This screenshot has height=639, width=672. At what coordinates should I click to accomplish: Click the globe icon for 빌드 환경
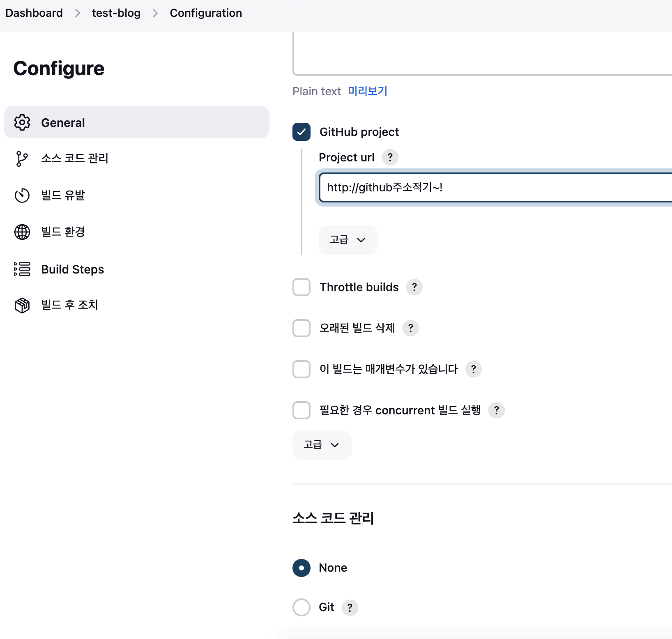click(x=22, y=232)
